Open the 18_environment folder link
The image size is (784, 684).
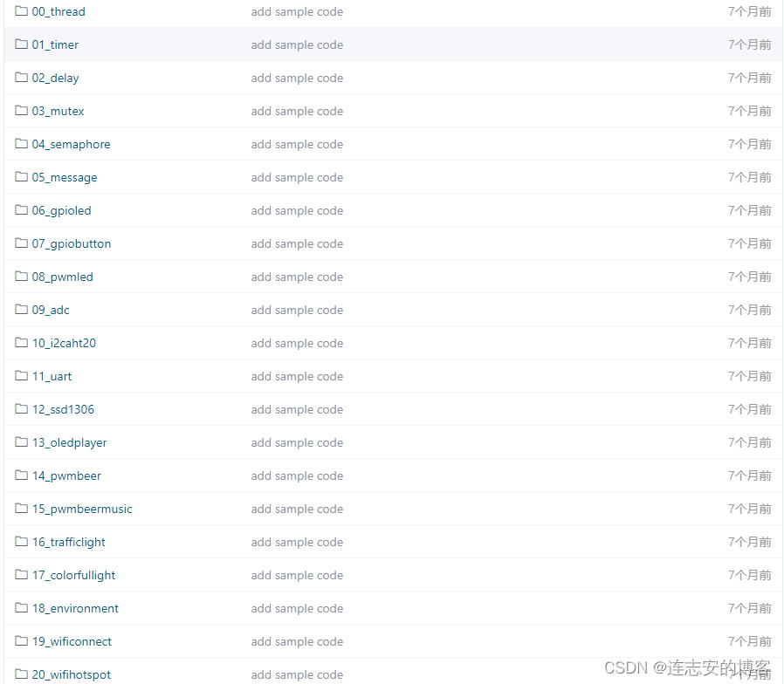75,608
